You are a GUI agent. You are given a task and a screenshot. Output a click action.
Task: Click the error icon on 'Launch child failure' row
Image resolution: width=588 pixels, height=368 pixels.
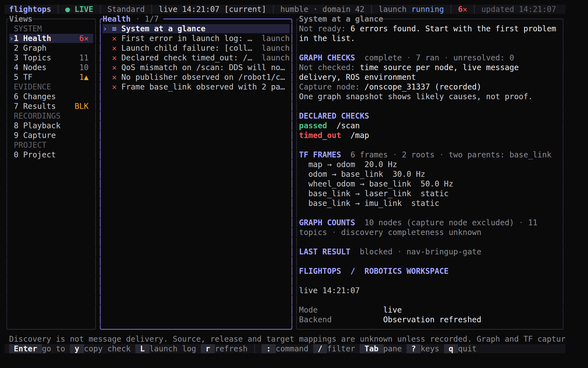(114, 48)
